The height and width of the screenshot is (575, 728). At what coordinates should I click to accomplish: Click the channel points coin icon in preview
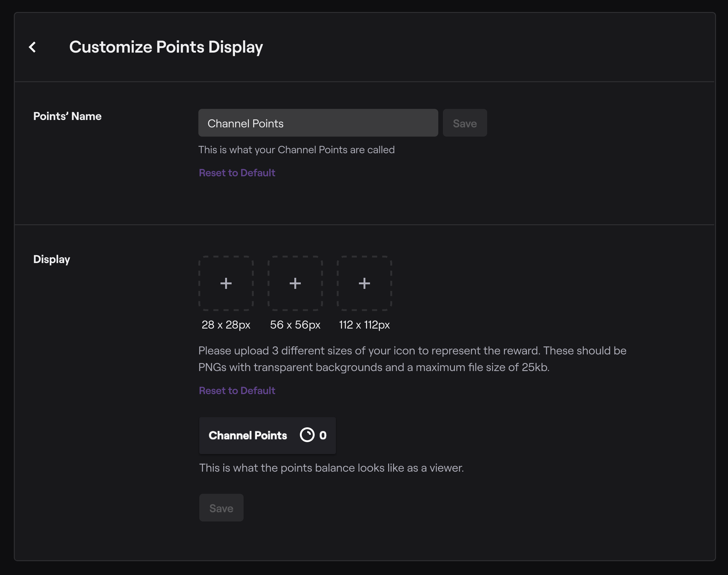pyautogui.click(x=307, y=435)
